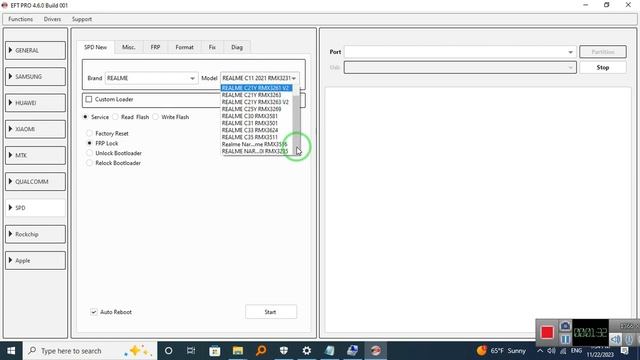The height and width of the screenshot is (360, 640).
Task: Select REALME C30 RMX3581 from model list
Action: coord(257,116)
